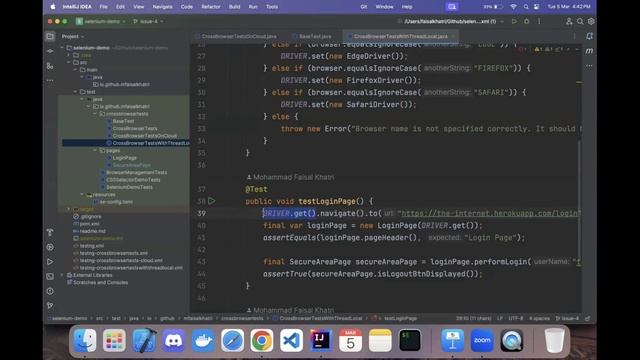Select CrossBrowserTestsOnCloud in project tree
Viewport: 640px width, 360px height.
144,136
